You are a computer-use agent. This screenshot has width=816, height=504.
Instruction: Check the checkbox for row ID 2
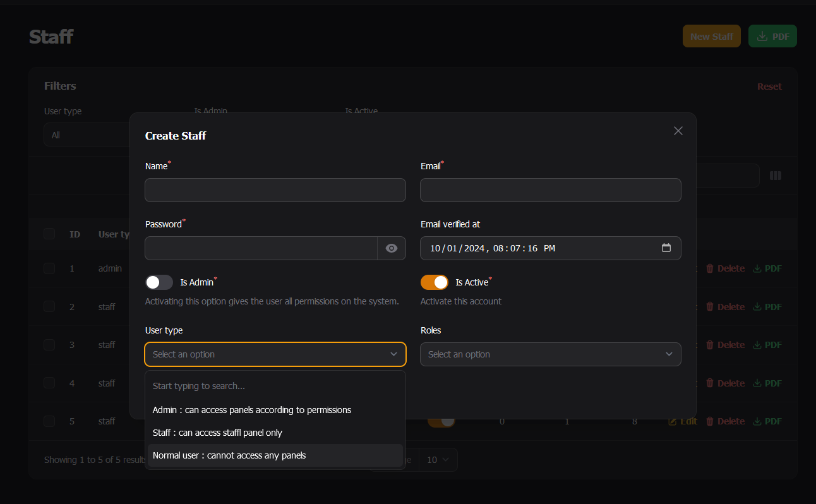tap(49, 307)
